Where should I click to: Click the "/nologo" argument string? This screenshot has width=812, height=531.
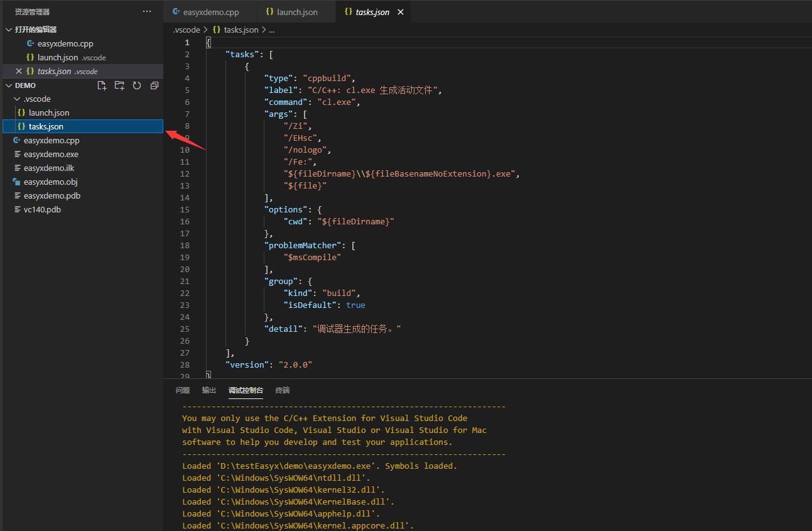pos(305,150)
